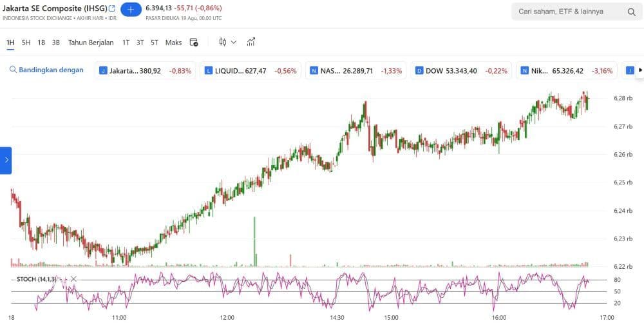Show the Maks full history range
Screen dimensions: 644x323
pyautogui.click(x=173, y=43)
